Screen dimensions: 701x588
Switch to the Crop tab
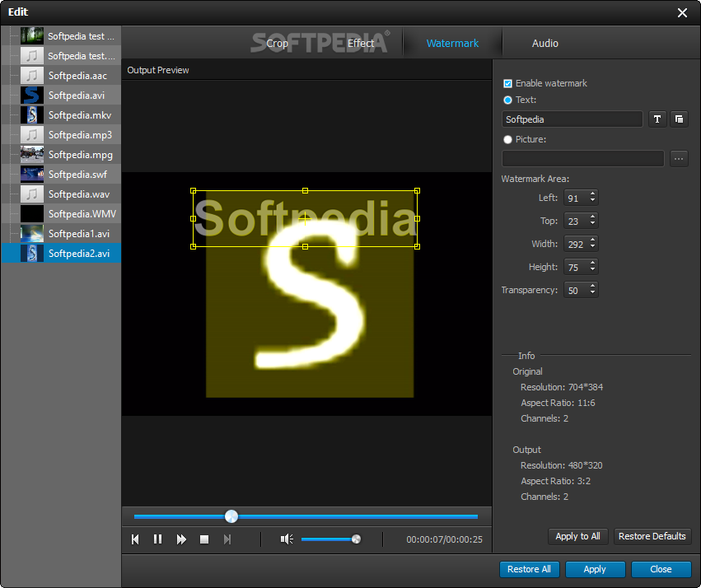(277, 44)
